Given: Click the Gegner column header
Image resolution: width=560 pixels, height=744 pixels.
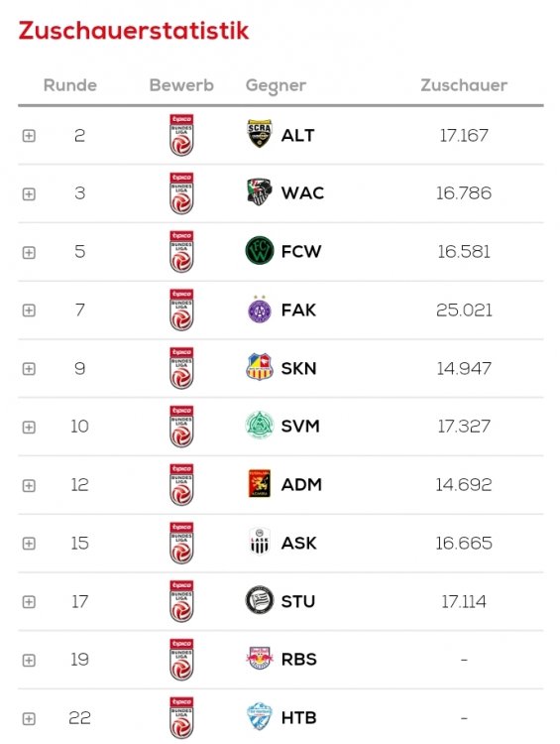Looking at the screenshot, I should coord(276,86).
